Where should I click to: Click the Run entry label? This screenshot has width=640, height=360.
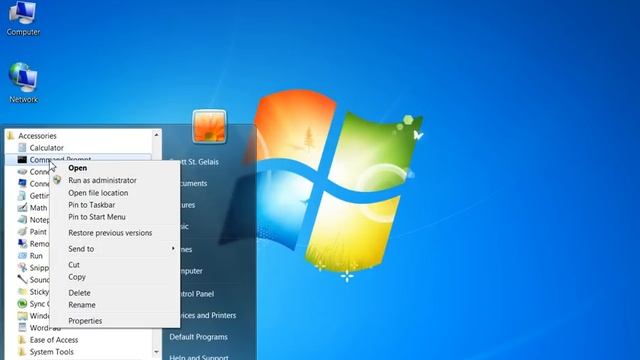36,256
